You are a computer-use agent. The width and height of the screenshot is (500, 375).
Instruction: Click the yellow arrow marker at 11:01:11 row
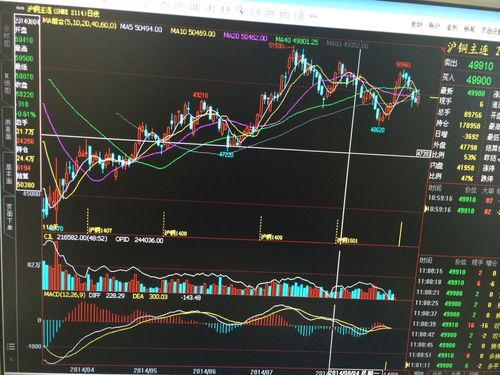point(407,365)
